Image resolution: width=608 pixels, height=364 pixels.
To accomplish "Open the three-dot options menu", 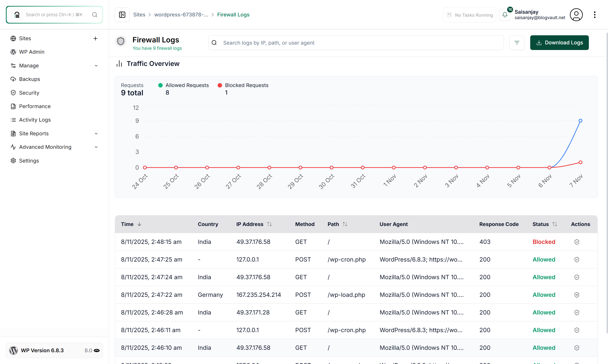I will pos(594,15).
